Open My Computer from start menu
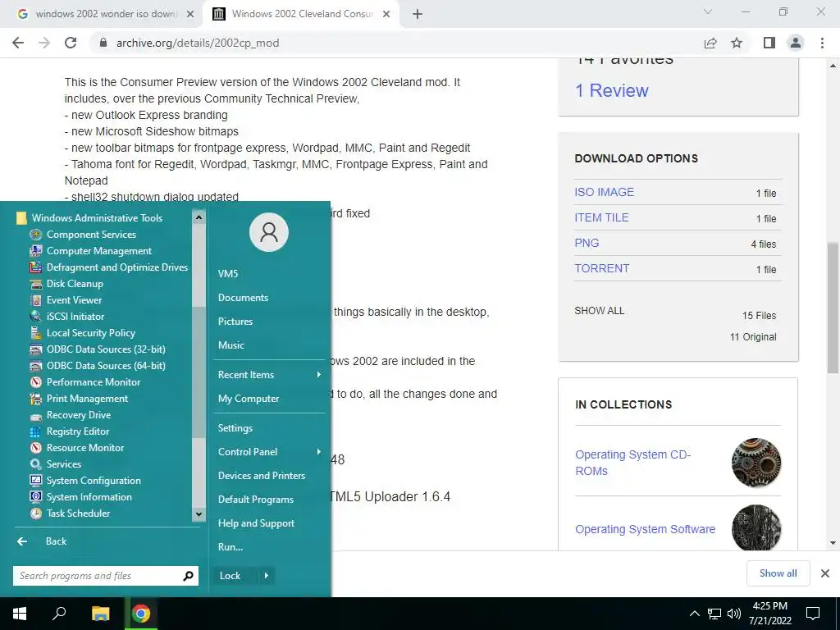 tap(249, 399)
